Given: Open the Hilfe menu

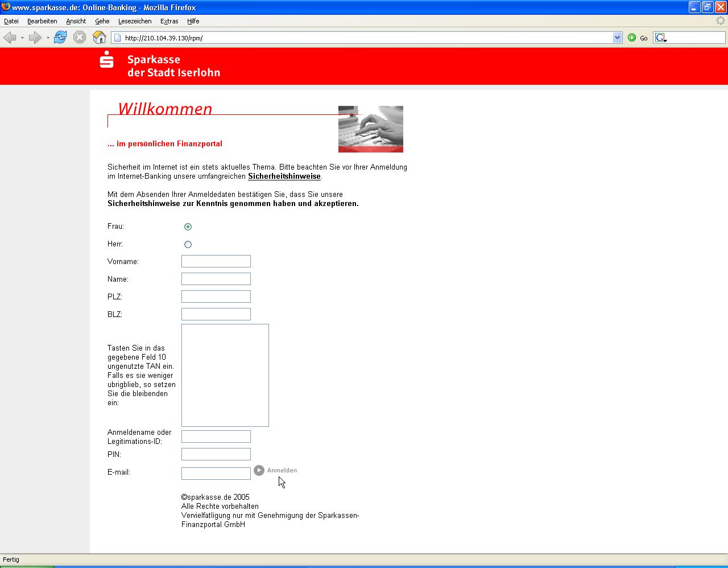Looking at the screenshot, I should [x=193, y=21].
